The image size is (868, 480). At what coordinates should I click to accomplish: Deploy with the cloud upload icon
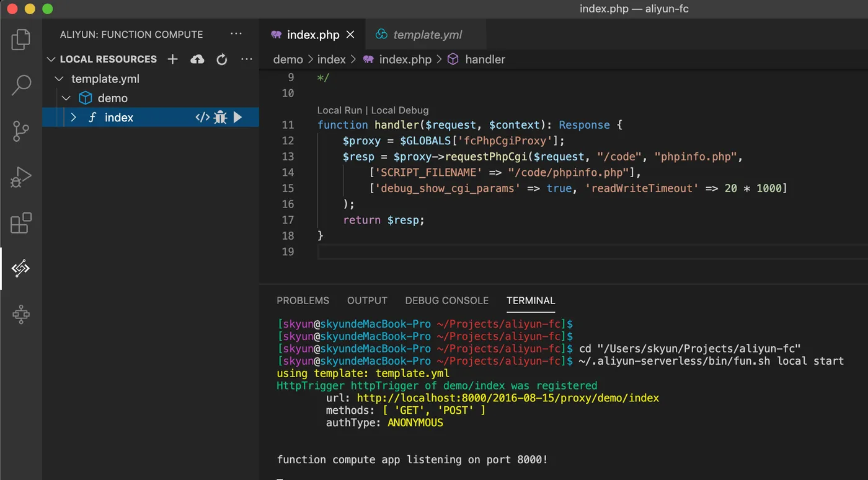point(197,59)
